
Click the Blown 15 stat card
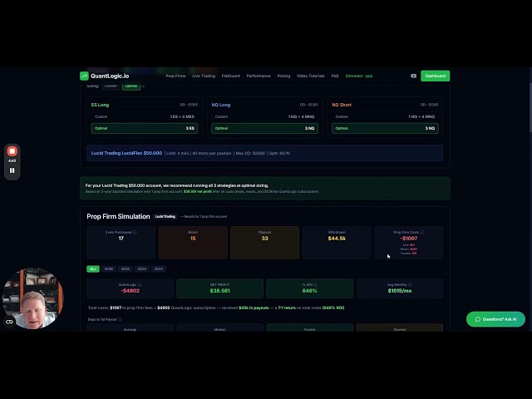pyautogui.click(x=193, y=243)
